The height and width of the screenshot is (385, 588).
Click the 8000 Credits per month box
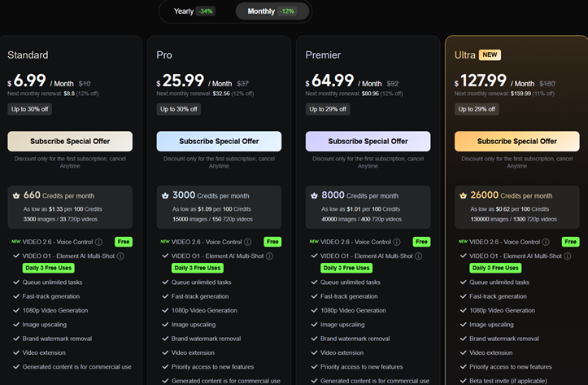tap(368, 207)
